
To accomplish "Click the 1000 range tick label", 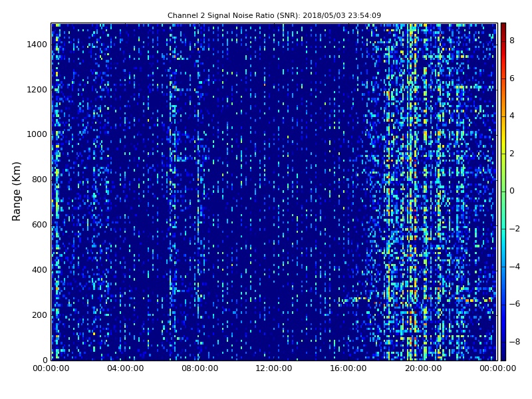I will click(37, 134).
